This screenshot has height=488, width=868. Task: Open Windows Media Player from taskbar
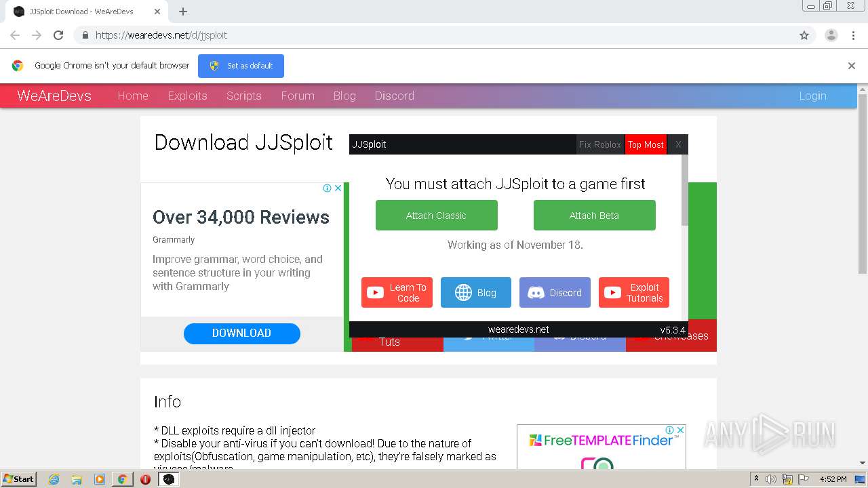pyautogui.click(x=100, y=479)
